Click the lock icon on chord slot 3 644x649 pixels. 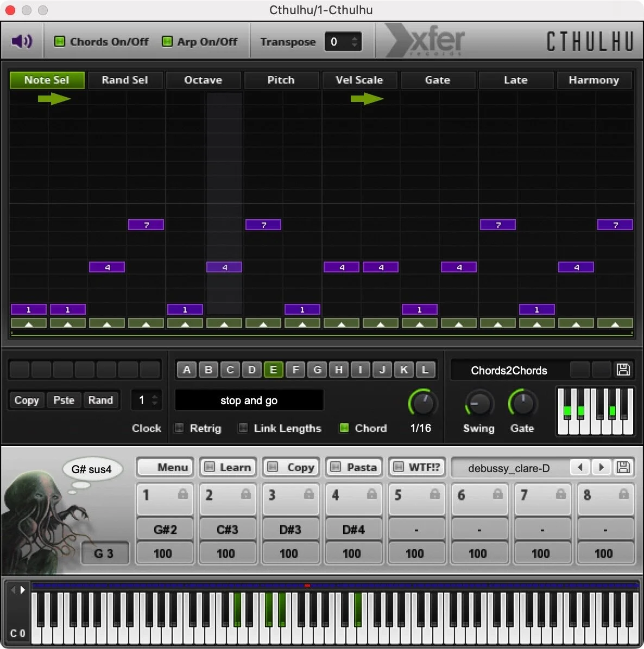click(x=308, y=494)
